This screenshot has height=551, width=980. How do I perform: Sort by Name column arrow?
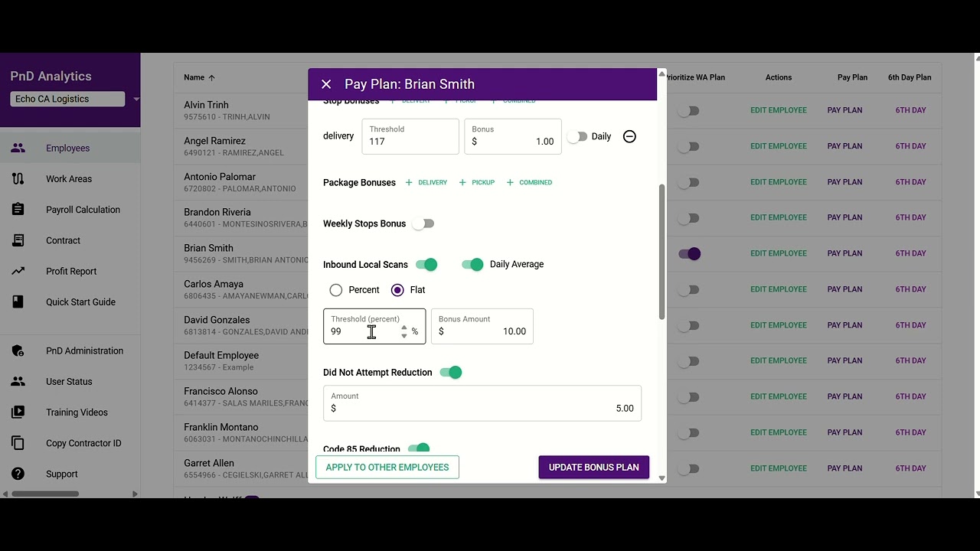click(x=212, y=77)
